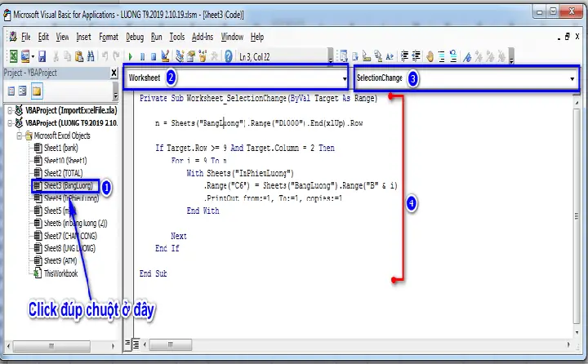Click Comment Block icon
The width and height of the screenshot is (588, 364).
tap(441, 56)
